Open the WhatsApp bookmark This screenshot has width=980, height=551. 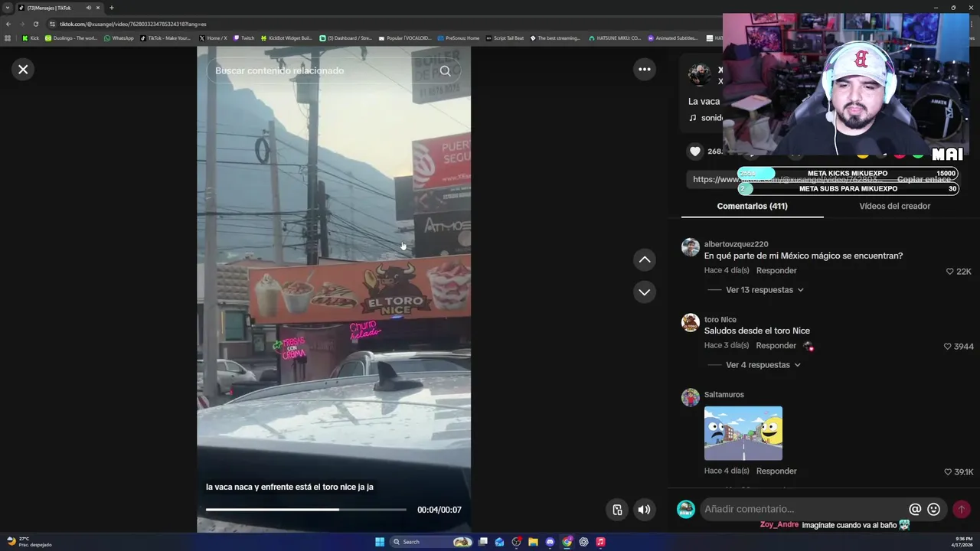(x=119, y=38)
